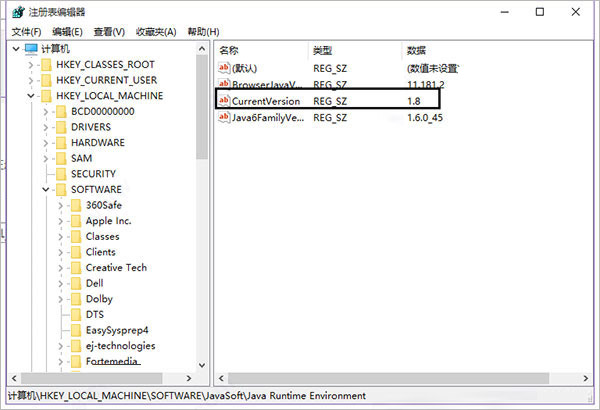The height and width of the screenshot is (410, 600).
Task: Click the string icon beside Java6FamilyVe...
Action: pos(224,117)
